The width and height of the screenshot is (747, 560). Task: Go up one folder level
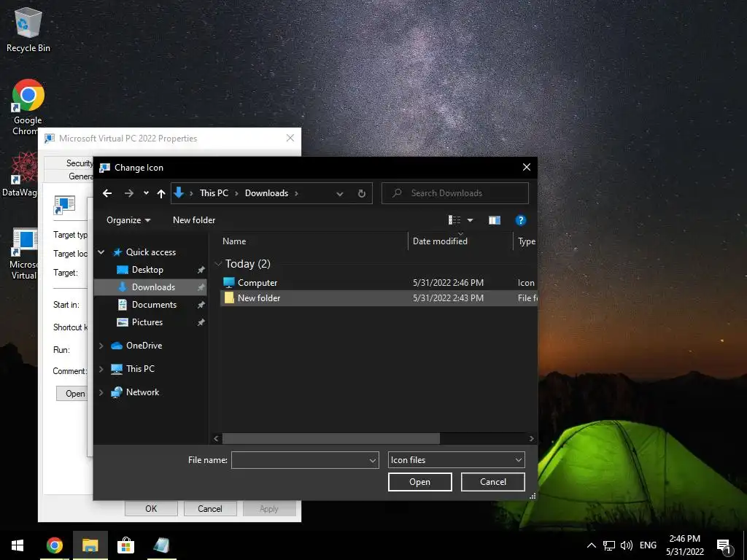[x=161, y=193]
